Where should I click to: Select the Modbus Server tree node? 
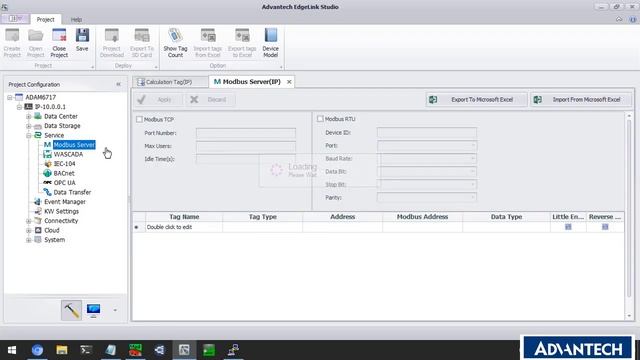[74, 145]
